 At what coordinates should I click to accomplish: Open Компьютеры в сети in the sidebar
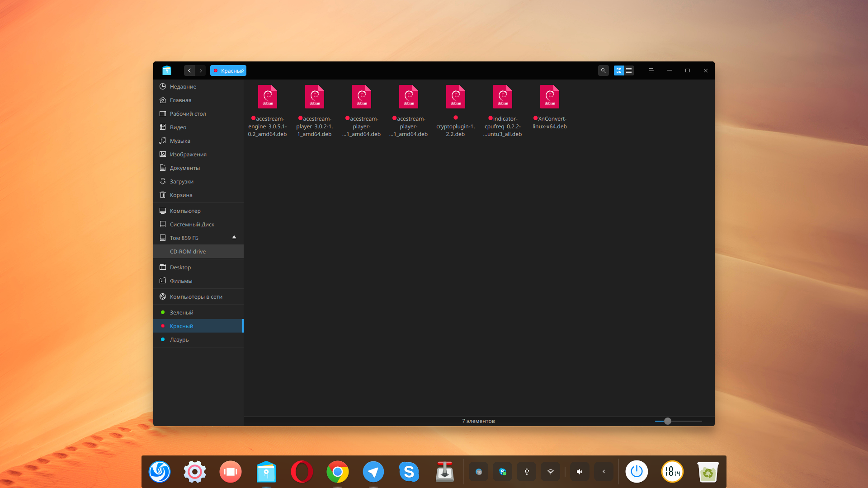pos(196,296)
